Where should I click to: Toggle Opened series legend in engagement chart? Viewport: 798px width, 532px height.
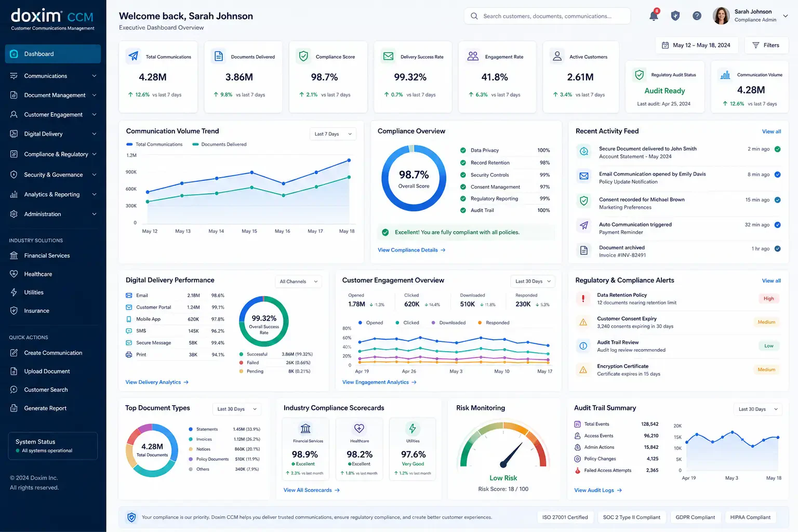pos(370,323)
